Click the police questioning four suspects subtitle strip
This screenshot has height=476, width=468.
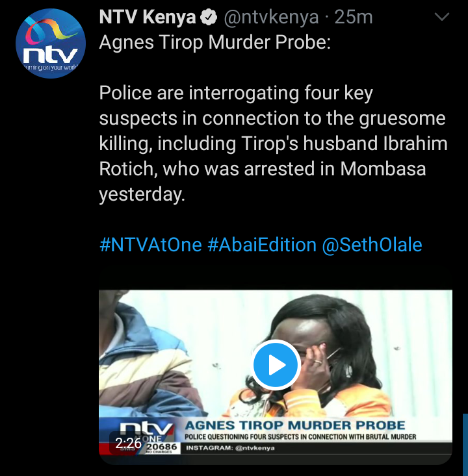point(300,437)
